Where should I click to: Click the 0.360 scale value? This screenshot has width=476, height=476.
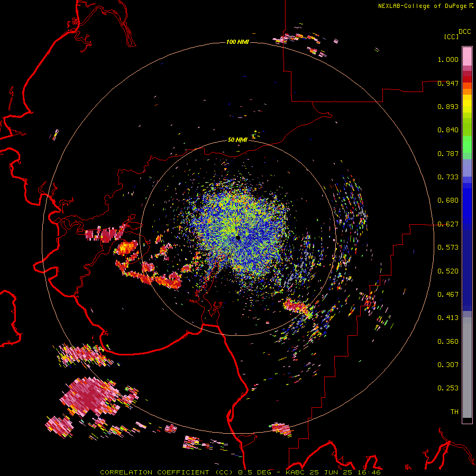click(x=448, y=342)
